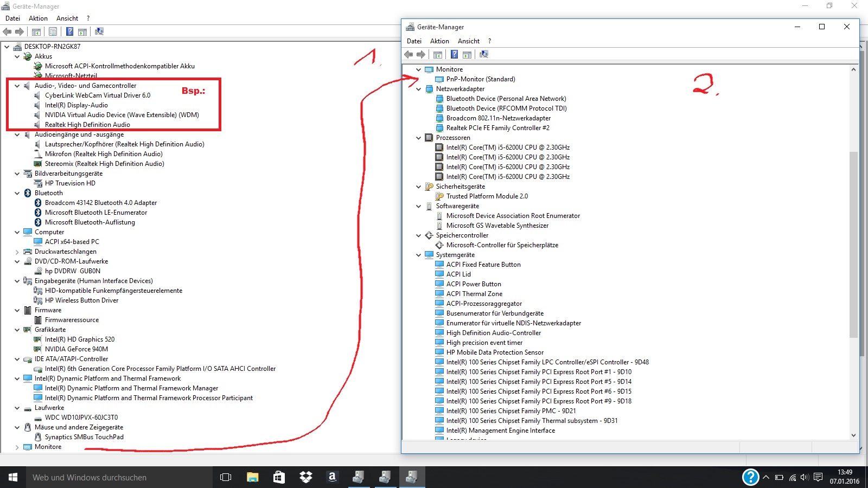Select ACPI x64-based PC

point(72,242)
